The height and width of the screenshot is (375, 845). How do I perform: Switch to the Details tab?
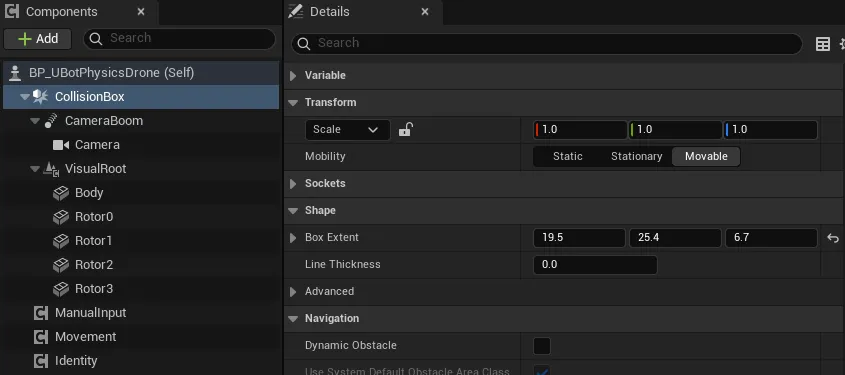pyautogui.click(x=363, y=12)
